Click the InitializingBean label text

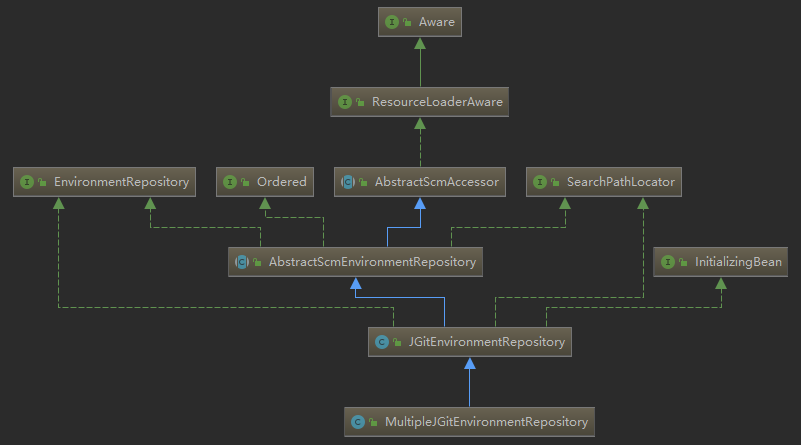click(x=738, y=262)
